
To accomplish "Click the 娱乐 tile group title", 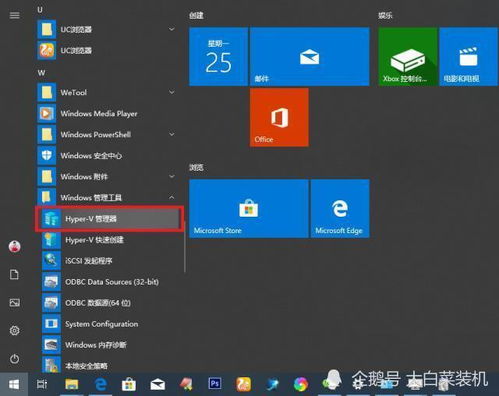I will point(385,15).
